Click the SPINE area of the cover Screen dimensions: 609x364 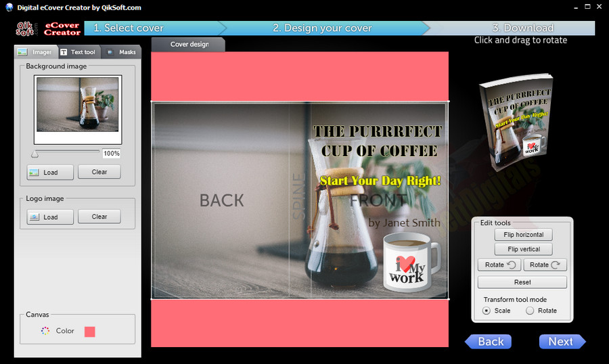click(x=299, y=196)
